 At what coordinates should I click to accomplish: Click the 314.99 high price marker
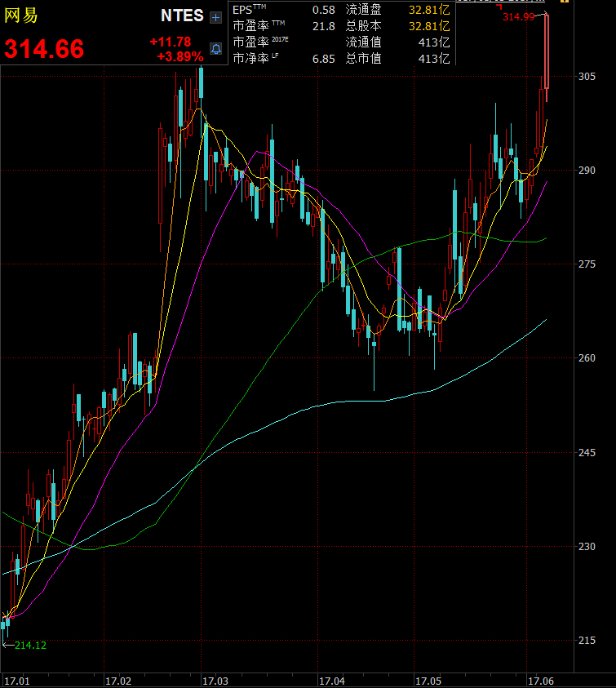pyautogui.click(x=518, y=17)
